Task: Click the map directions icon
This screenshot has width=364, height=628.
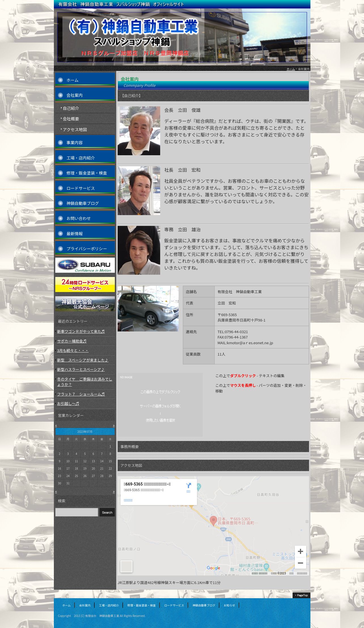Action: click(189, 486)
